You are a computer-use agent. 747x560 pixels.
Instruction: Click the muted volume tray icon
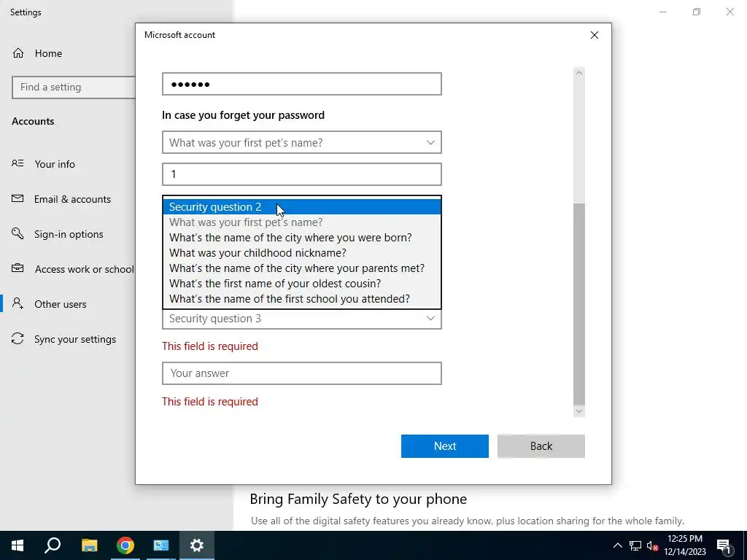click(652, 545)
